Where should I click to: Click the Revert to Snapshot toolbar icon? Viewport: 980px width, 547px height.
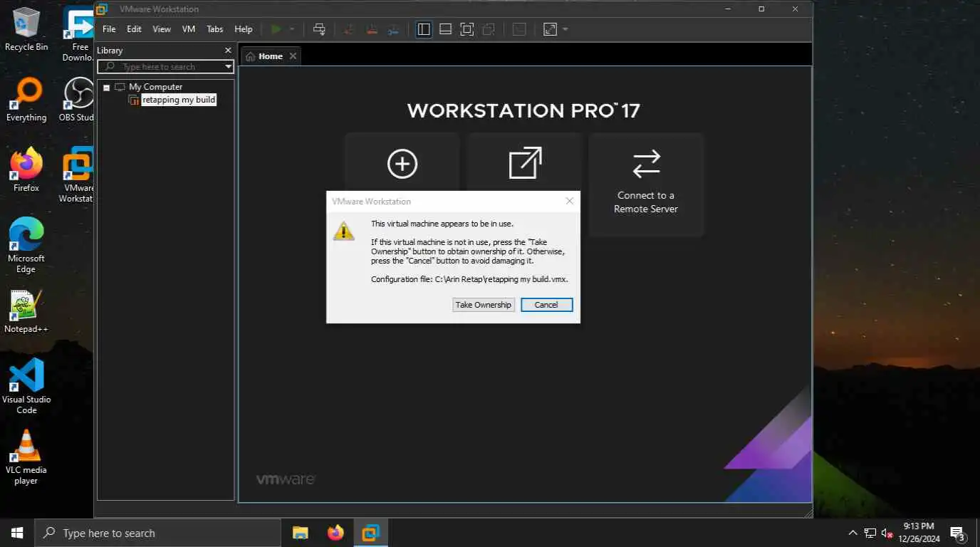371,29
